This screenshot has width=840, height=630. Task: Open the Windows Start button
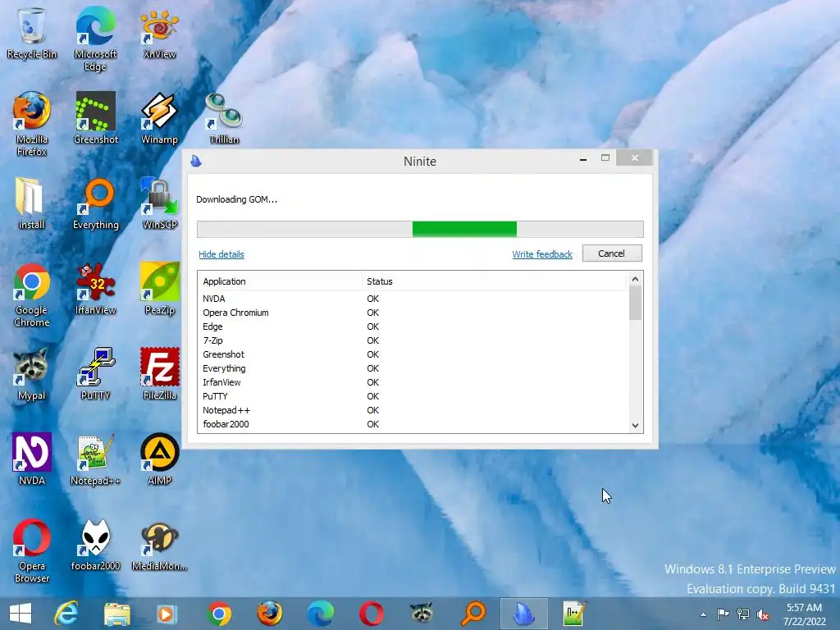[x=21, y=614]
